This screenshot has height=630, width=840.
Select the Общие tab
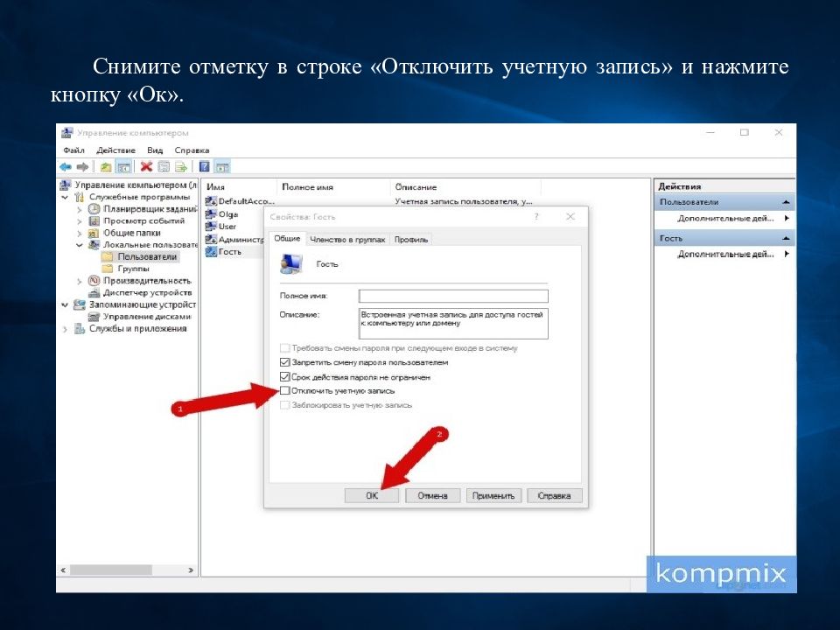pyautogui.click(x=287, y=238)
